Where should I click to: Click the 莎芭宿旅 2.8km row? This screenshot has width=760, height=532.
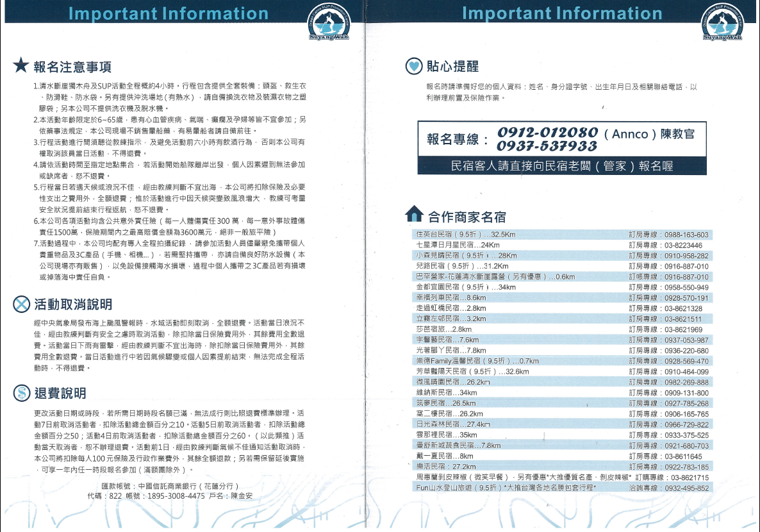point(562,329)
